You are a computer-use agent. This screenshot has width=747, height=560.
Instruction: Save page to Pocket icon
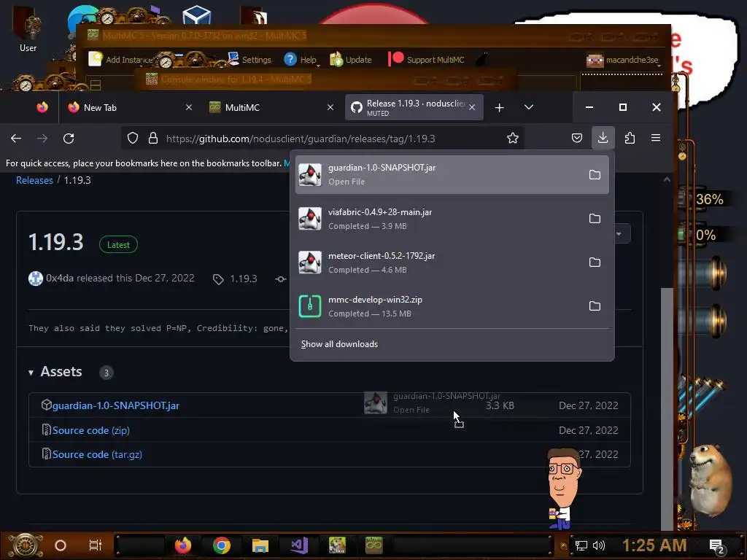(577, 138)
